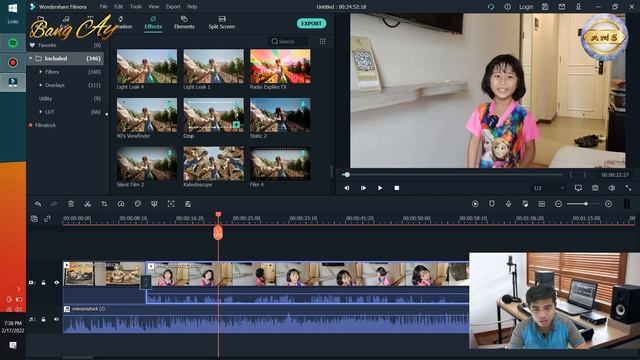Screen dimensions: 640x360
Task: Click the support headset icon in title bar
Action: [491, 7]
